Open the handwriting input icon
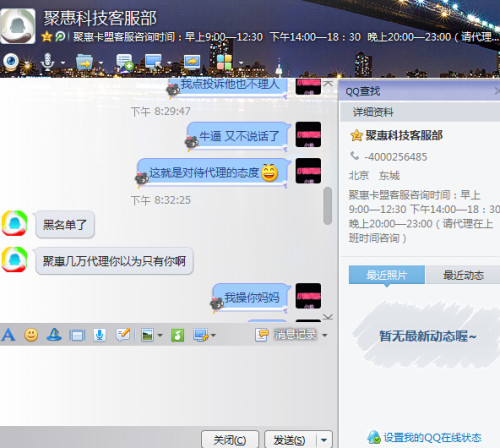Image resolution: width=500 pixels, height=448 pixels. [123, 335]
